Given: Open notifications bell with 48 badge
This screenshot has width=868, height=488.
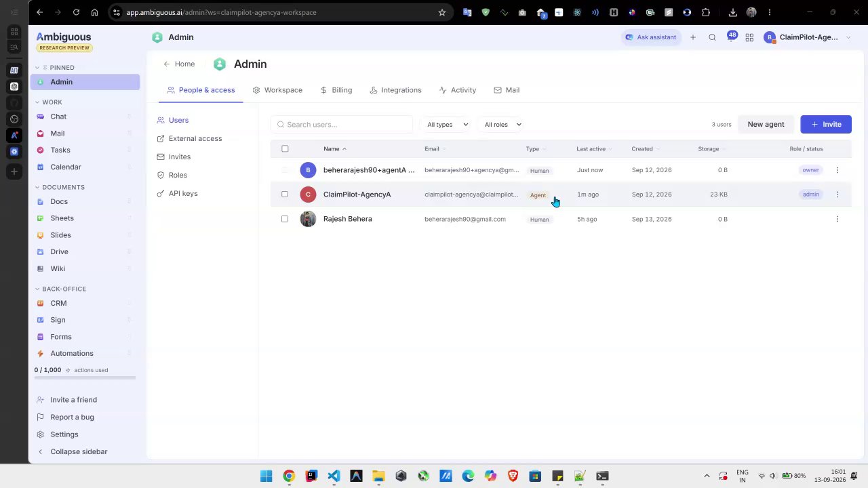Looking at the screenshot, I should click(x=731, y=37).
